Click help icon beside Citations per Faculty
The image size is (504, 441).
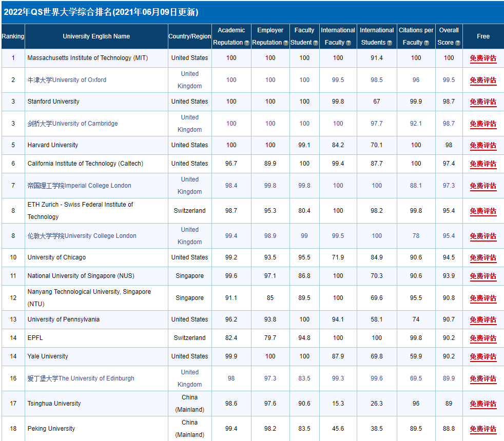pos(427,43)
